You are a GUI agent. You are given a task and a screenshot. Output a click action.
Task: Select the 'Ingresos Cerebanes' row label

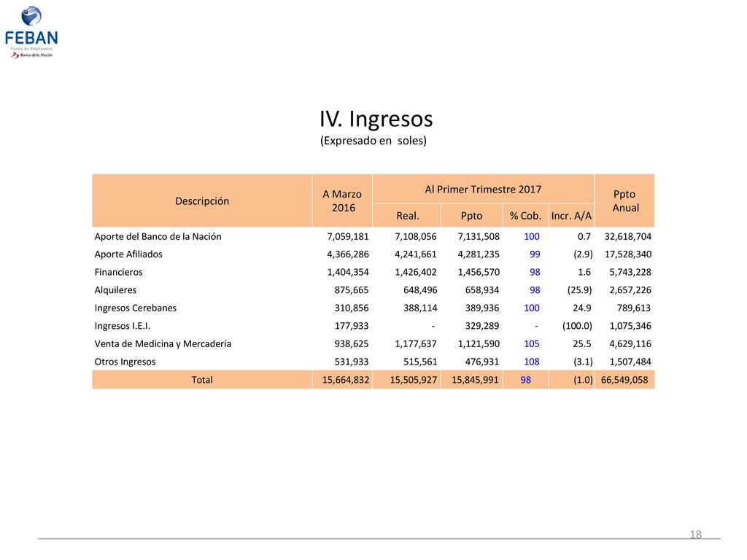click(135, 308)
